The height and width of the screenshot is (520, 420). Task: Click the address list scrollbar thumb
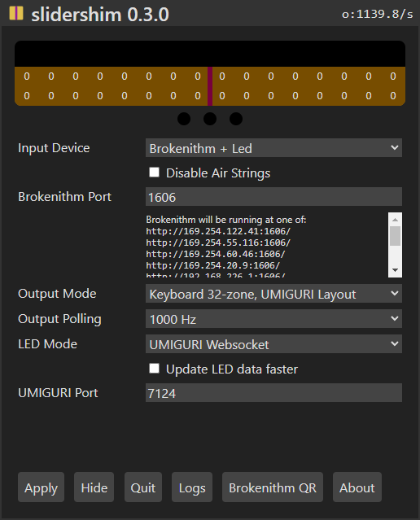point(395,236)
